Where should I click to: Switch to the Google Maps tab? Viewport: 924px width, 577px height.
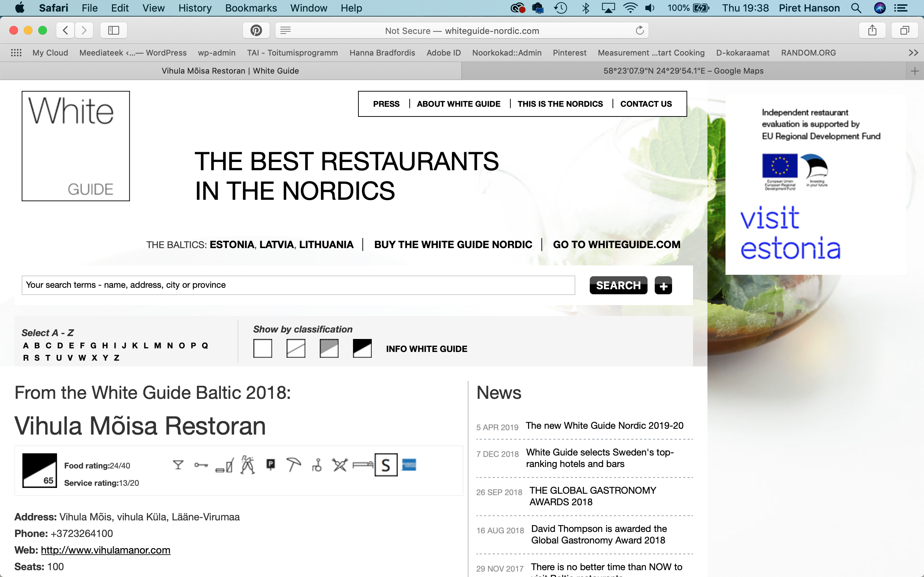[683, 71]
